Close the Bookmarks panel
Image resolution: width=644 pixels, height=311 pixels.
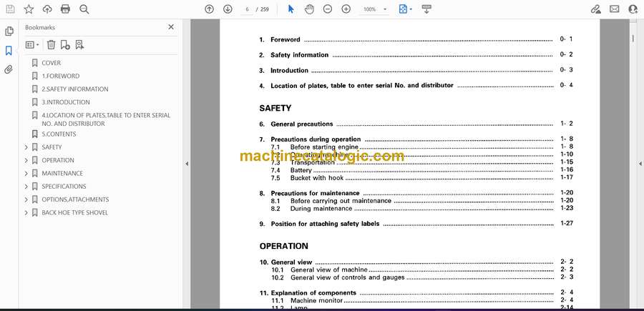tap(171, 27)
